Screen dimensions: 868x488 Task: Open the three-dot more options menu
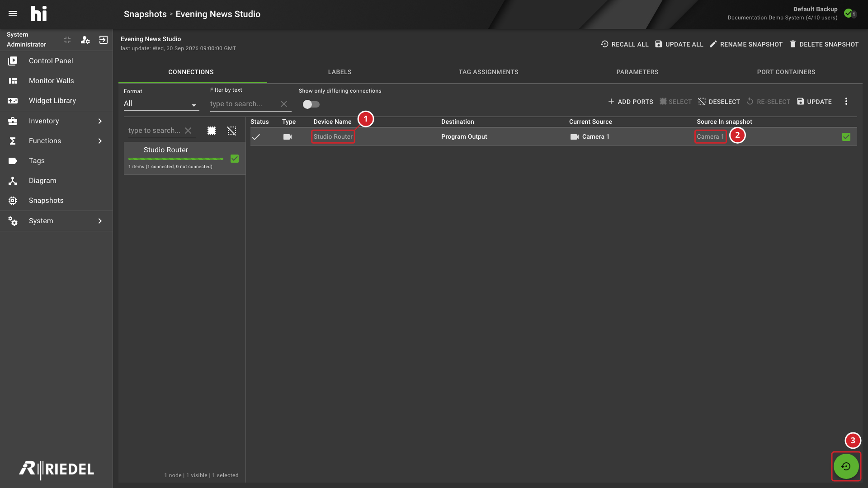(x=846, y=102)
